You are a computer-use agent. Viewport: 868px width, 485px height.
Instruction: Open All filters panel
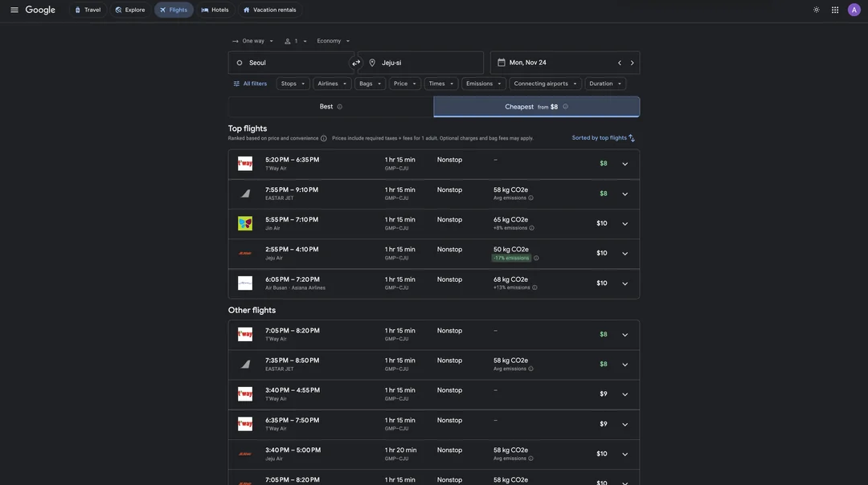(250, 84)
